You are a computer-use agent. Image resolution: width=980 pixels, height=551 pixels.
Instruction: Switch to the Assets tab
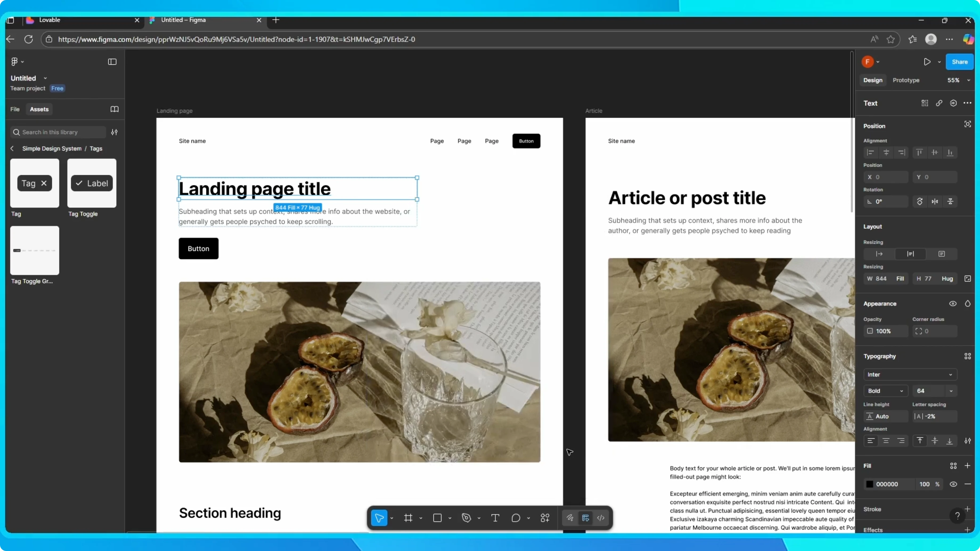tap(39, 109)
